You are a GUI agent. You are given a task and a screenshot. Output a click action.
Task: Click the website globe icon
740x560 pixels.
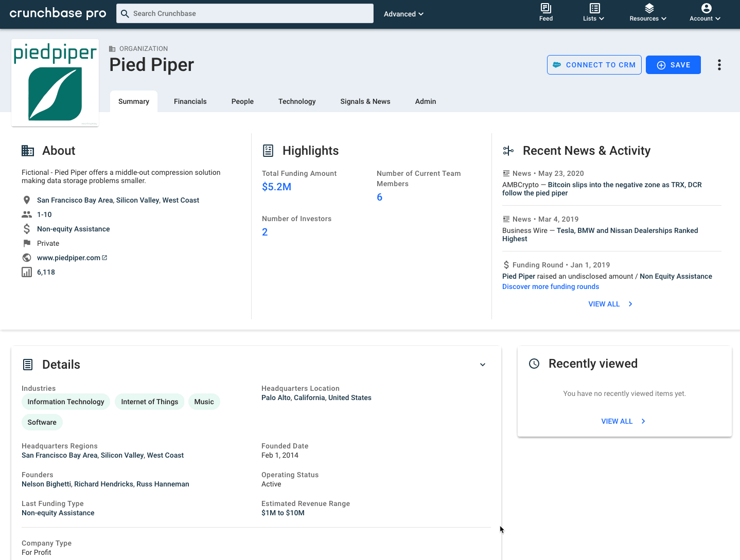coord(27,258)
